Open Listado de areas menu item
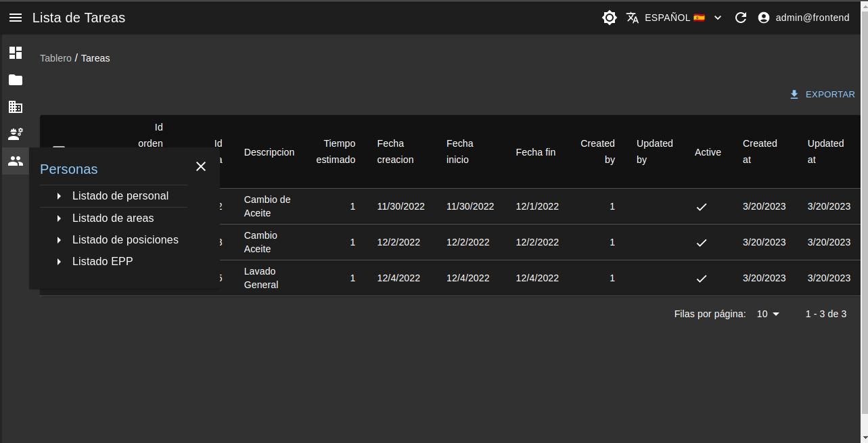The height and width of the screenshot is (443, 868). tap(113, 218)
